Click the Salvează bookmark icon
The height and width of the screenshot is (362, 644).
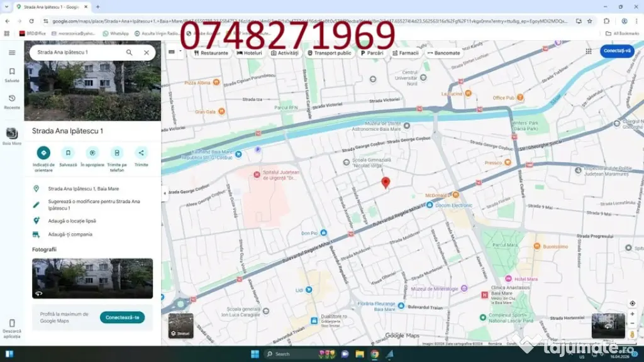tap(68, 153)
